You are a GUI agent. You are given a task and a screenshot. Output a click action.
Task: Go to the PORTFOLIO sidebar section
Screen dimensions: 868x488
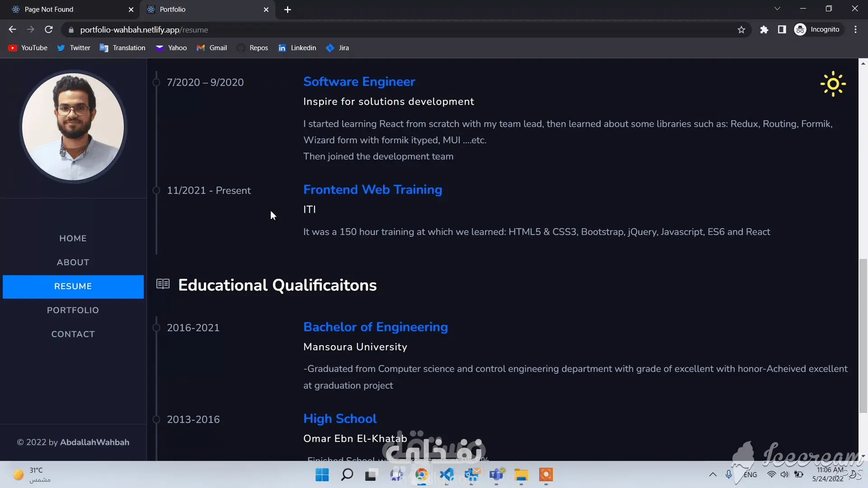pos(73,310)
